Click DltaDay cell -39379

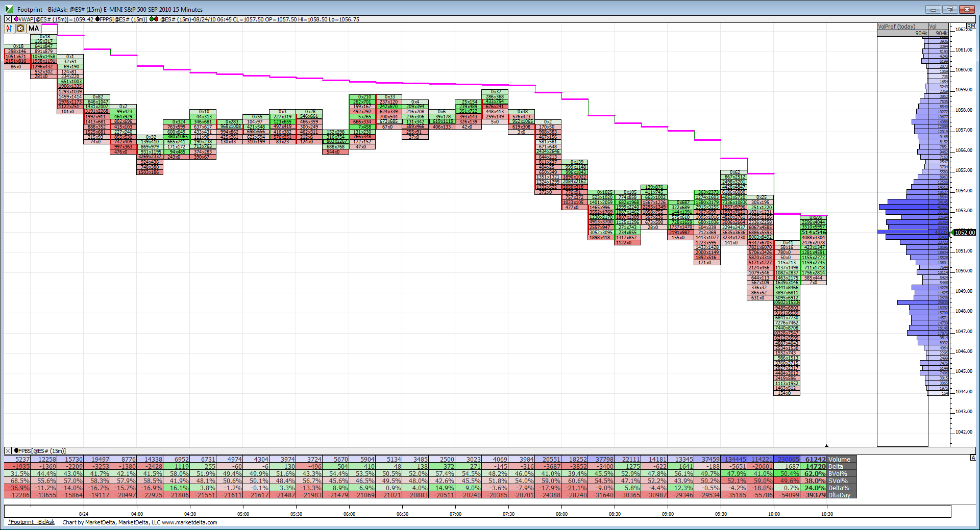point(814,495)
